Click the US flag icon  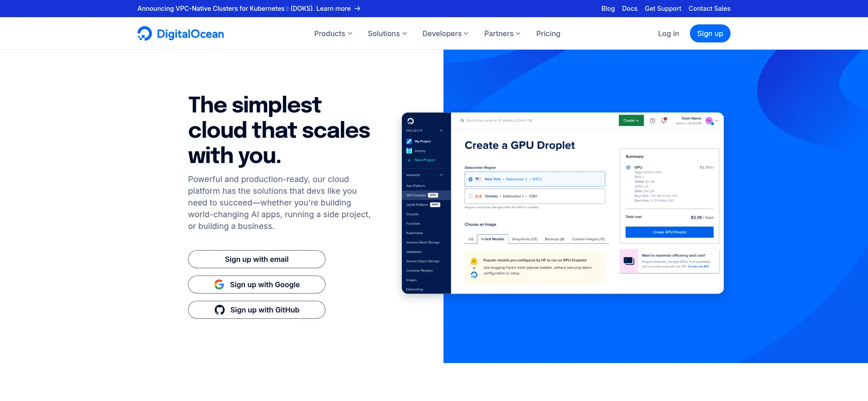coord(478,179)
